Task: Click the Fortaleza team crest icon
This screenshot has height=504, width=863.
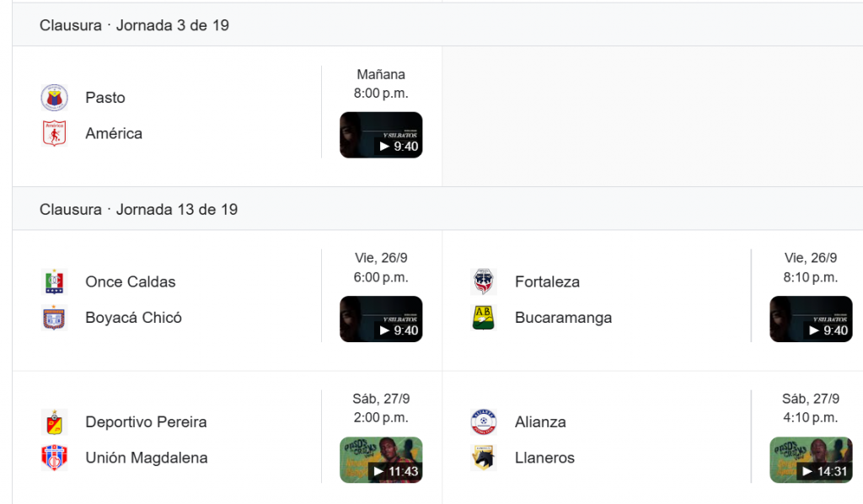Action: tap(484, 281)
